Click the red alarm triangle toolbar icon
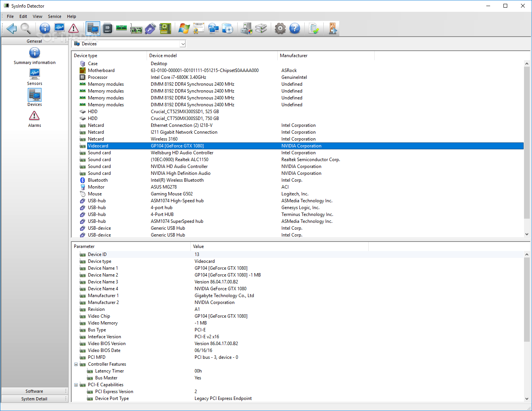The height and width of the screenshot is (411, 532). pos(73,28)
